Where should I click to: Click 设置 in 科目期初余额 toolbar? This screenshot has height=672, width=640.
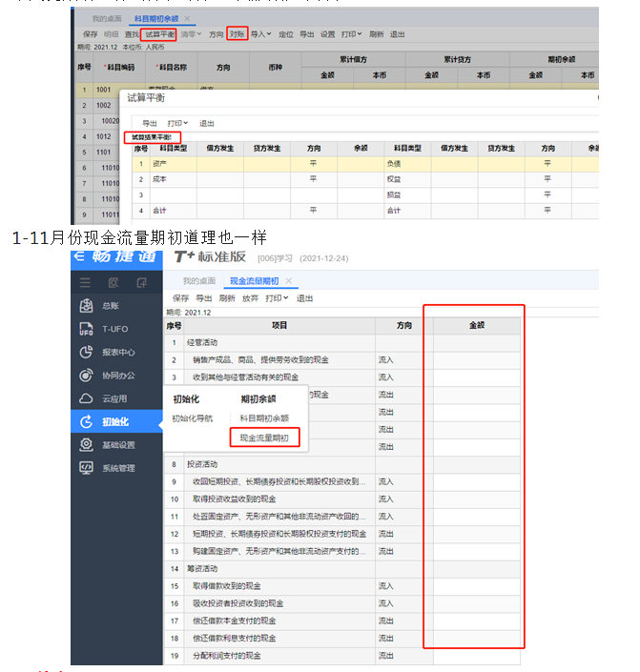pos(328,34)
